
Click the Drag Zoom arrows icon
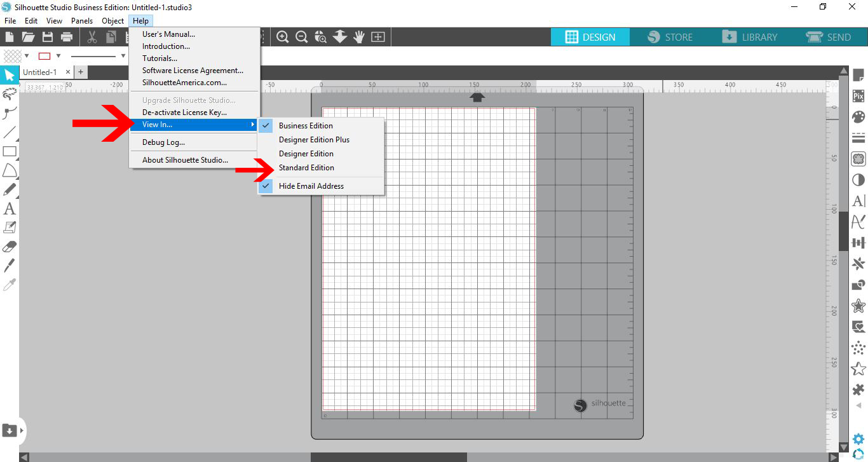340,37
